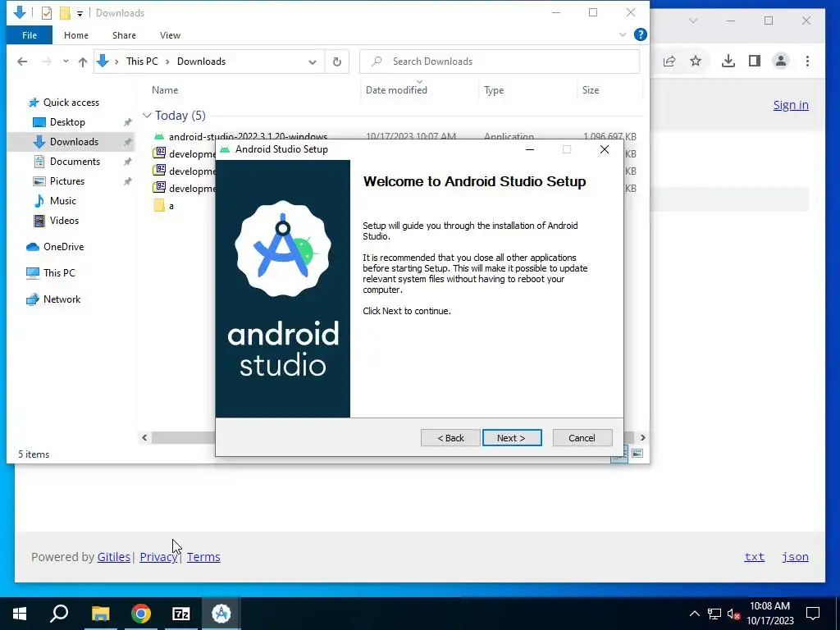This screenshot has width=840, height=630.
Task: Sort by Date modified column
Action: 396,90
